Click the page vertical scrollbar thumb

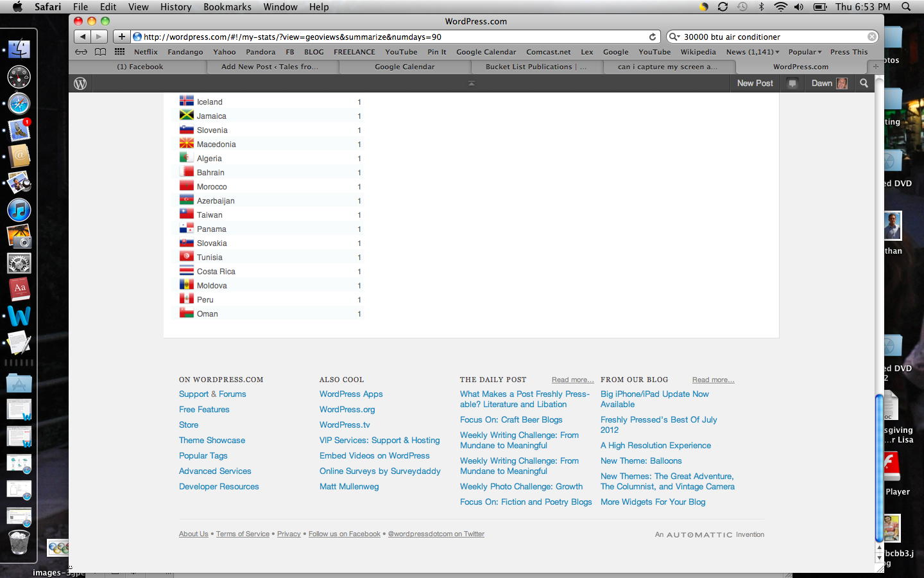point(879,469)
